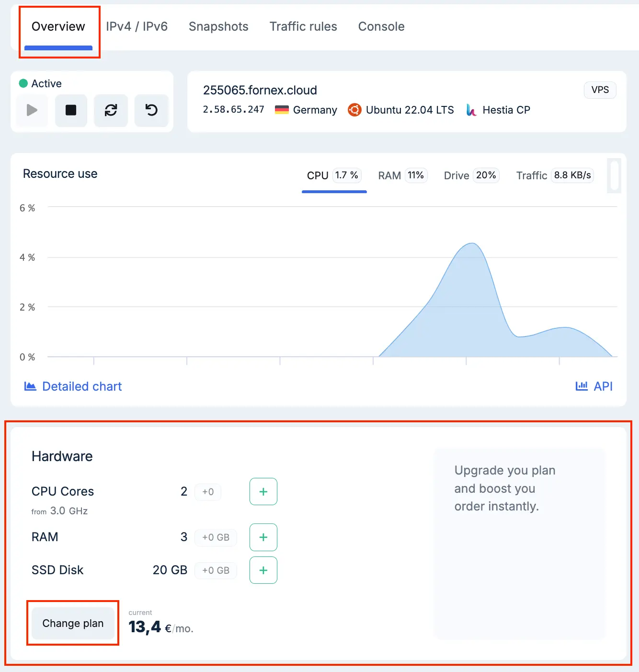Click the 13,4 €/mo. current price
639x672 pixels.
point(161,627)
